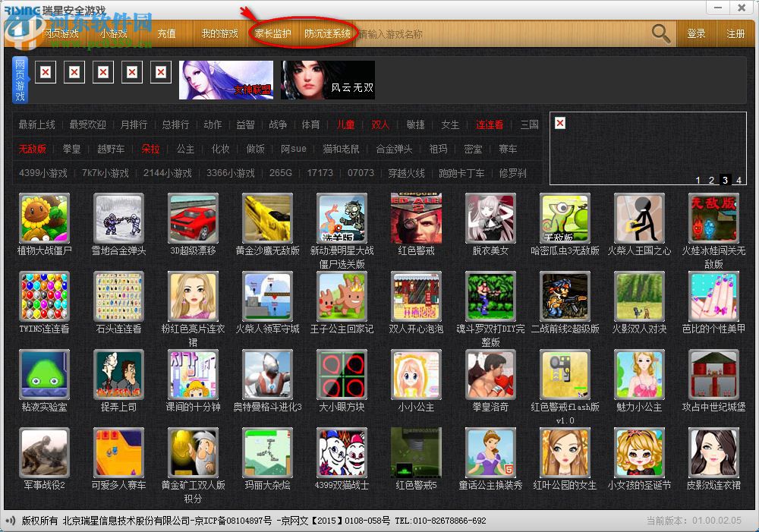Open the 3366小游戏 link
This screenshot has height=532, width=759.
coord(231,173)
